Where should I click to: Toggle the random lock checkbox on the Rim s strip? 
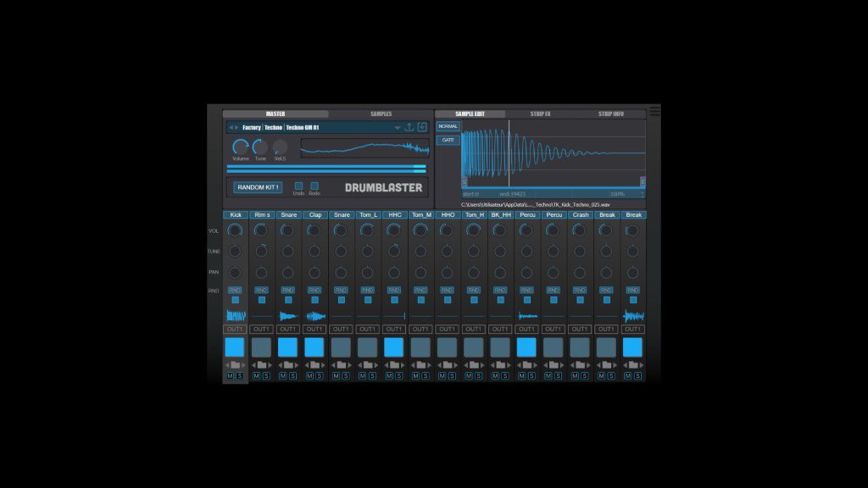pos(262,300)
